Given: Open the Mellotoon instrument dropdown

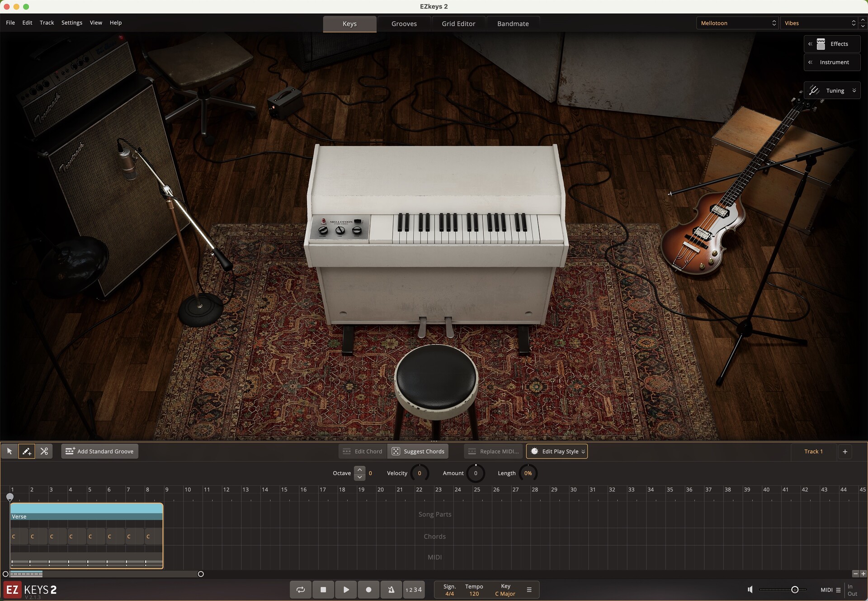Looking at the screenshot, I should coord(737,23).
